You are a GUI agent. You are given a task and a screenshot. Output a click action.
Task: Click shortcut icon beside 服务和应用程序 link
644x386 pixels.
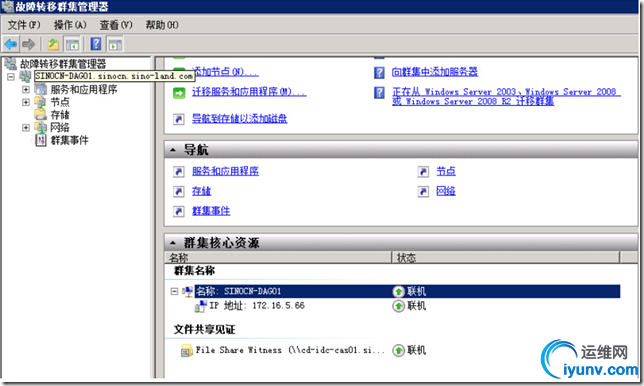[x=179, y=172]
